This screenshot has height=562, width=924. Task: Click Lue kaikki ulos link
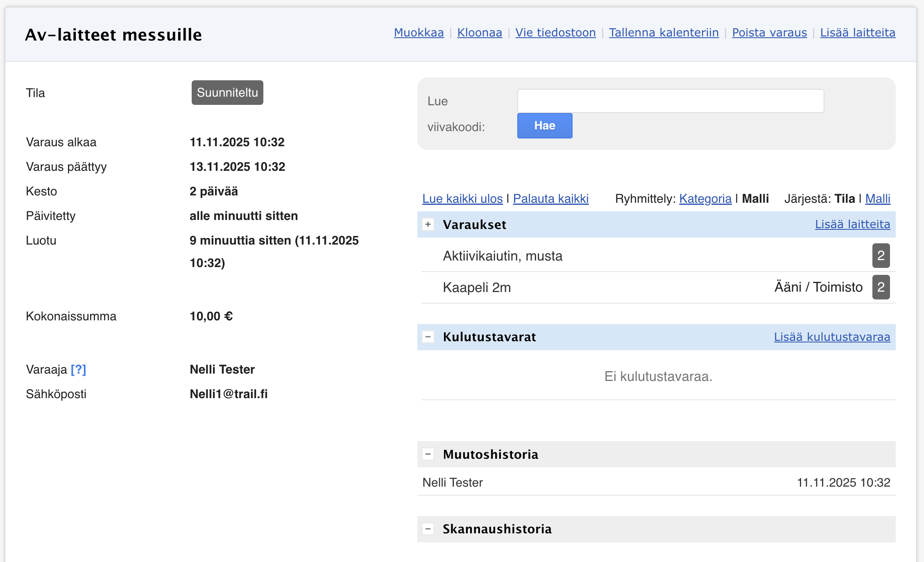point(462,199)
